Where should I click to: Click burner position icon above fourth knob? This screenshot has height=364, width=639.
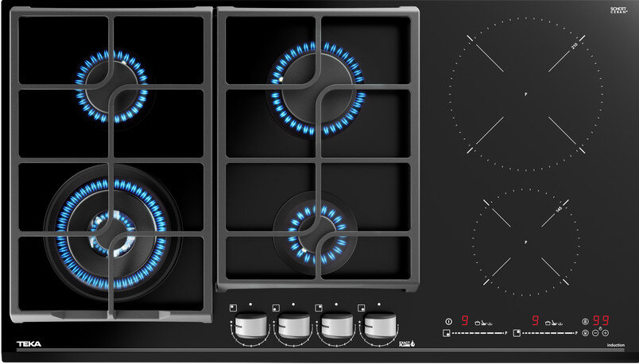coord(362,307)
